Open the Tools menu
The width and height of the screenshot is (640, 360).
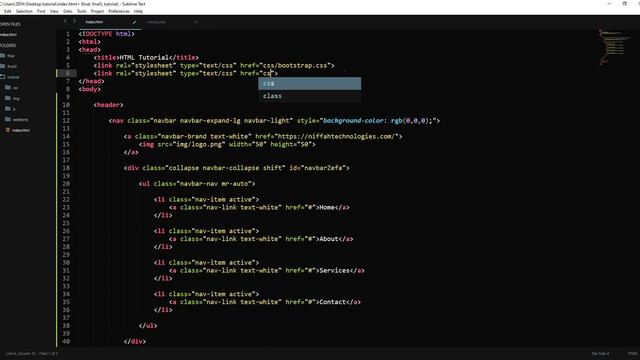(82, 11)
